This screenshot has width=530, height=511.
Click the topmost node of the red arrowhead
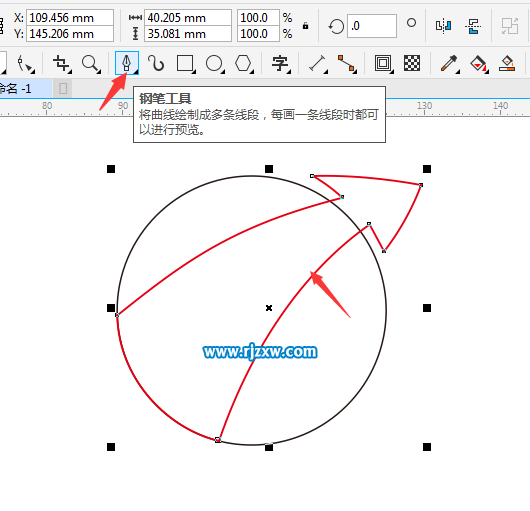point(312,176)
